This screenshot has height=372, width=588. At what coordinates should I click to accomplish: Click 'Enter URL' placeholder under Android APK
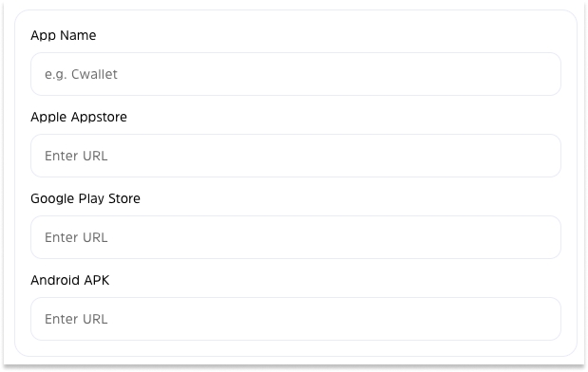coord(76,319)
